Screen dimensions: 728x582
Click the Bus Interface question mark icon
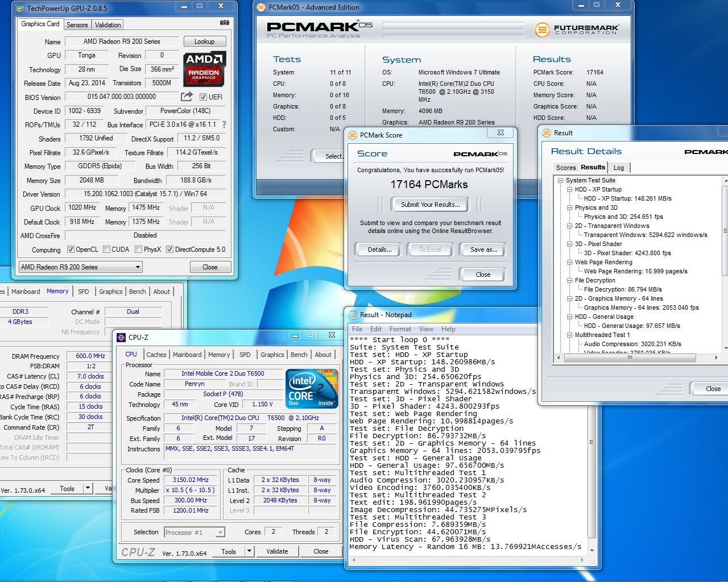coord(224,124)
